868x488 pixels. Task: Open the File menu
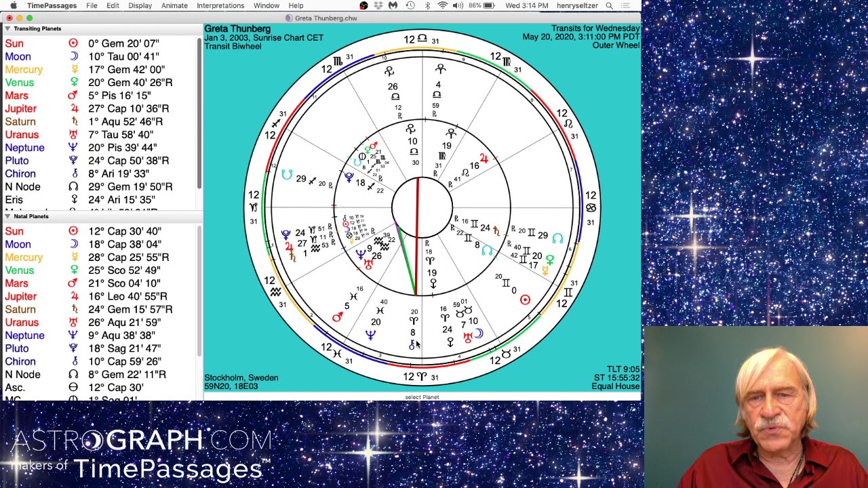tap(92, 5)
